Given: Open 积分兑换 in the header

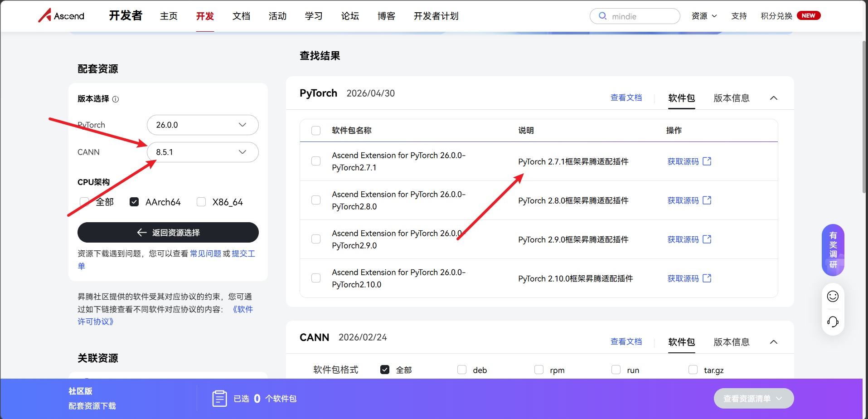Looking at the screenshot, I should point(776,16).
